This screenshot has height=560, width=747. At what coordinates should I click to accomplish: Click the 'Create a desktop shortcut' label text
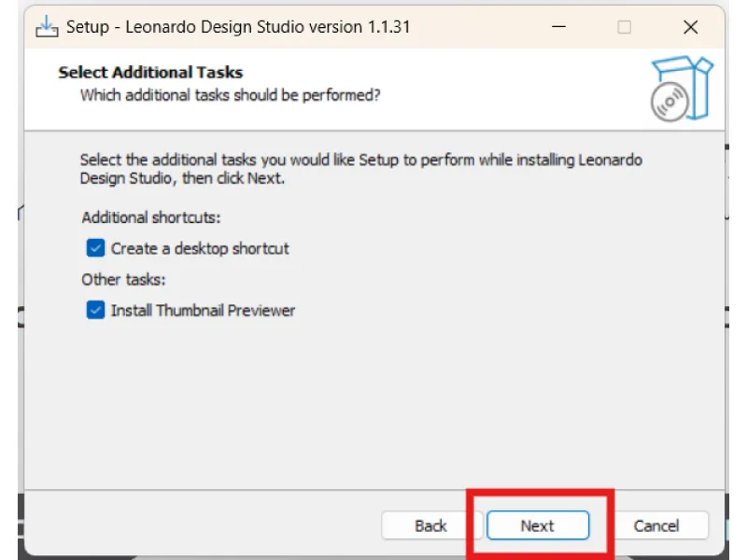[200, 248]
